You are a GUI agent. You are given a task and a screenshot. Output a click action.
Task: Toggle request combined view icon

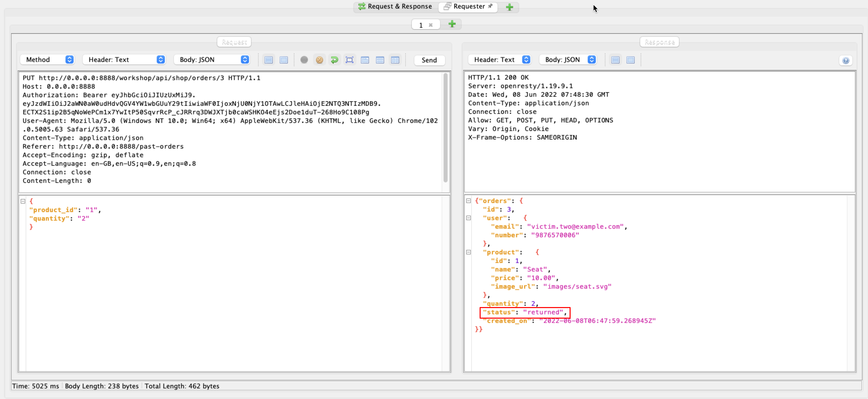pos(284,60)
